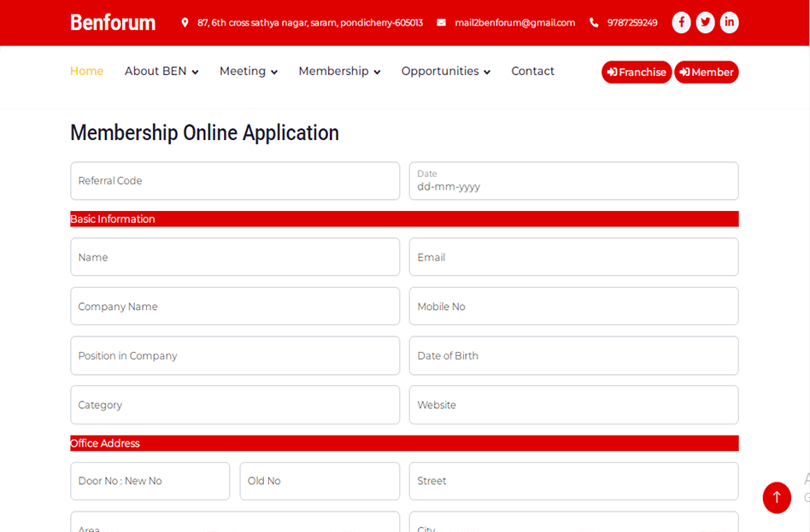Click the envelope mail icon in header
The width and height of the screenshot is (810, 532).
click(441, 23)
